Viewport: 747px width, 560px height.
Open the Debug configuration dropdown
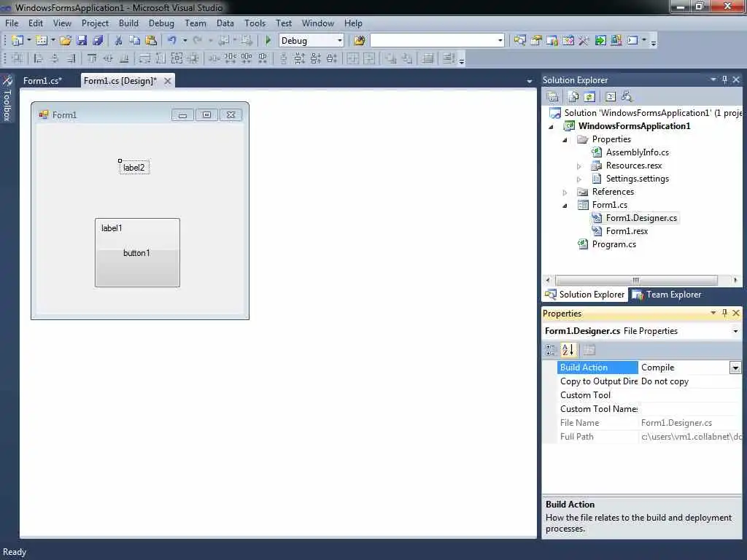pos(340,41)
